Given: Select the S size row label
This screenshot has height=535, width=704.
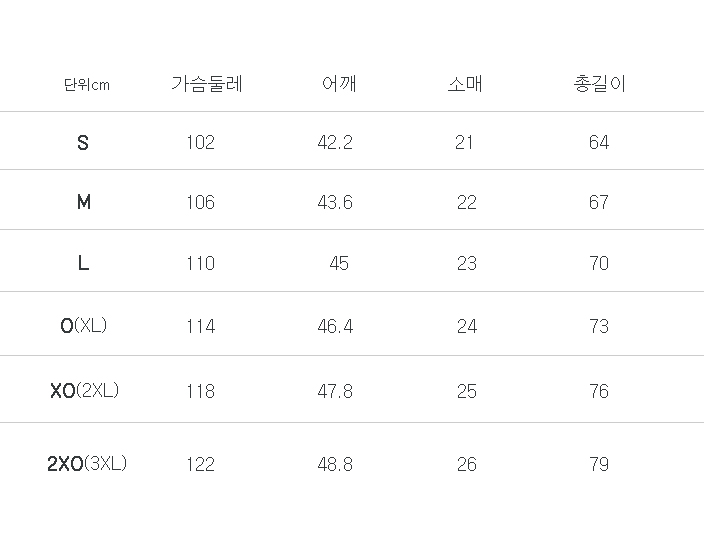Looking at the screenshot, I should pyautogui.click(x=83, y=143).
